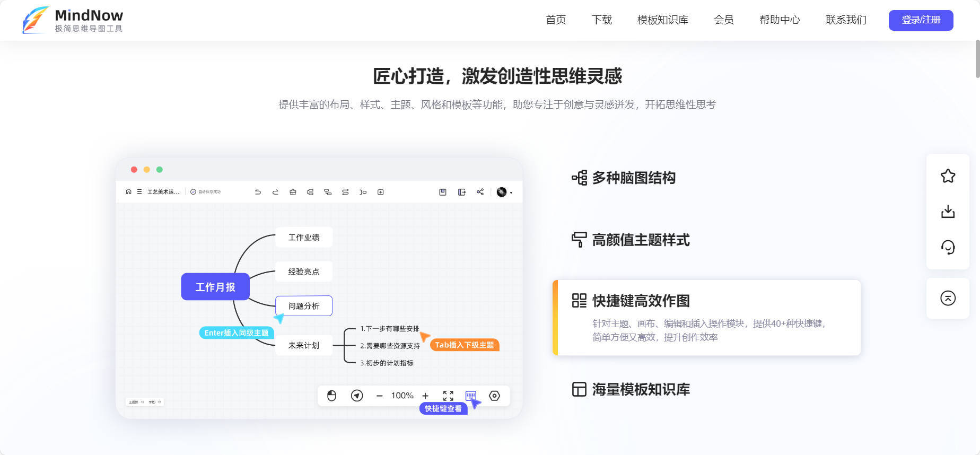Image resolution: width=980 pixels, height=455 pixels.
Task: Zoom out with the minus button
Action: 379,396
